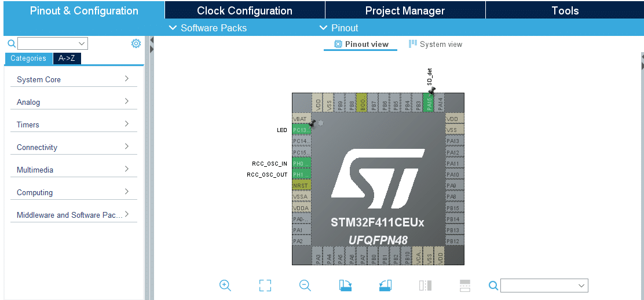Click the PB3 pin at top
644x300 pixels.
(x=418, y=103)
